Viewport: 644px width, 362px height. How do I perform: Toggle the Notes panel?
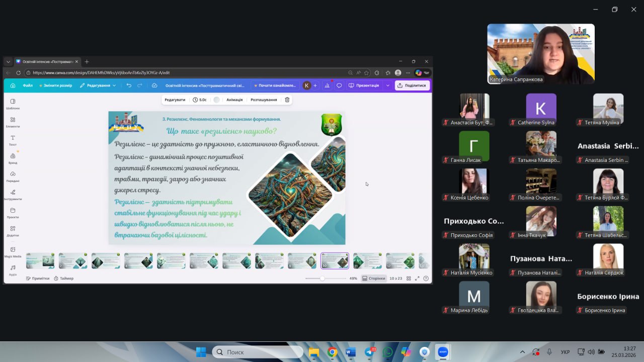point(38,278)
